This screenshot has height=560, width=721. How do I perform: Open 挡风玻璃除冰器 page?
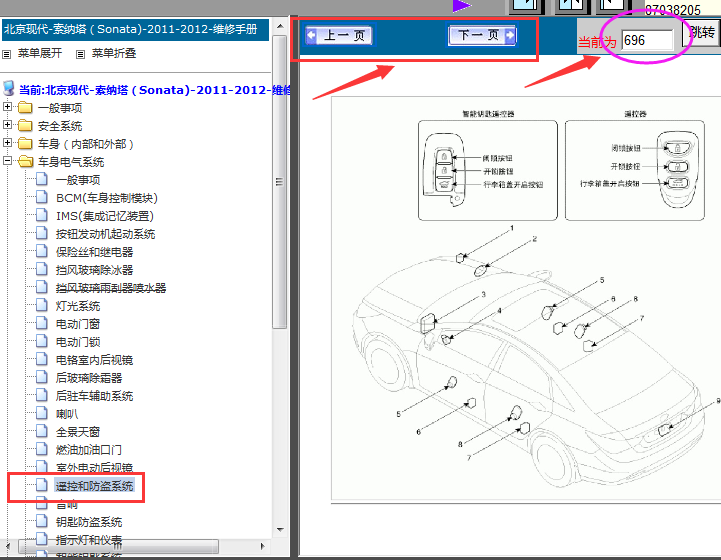click(94, 270)
